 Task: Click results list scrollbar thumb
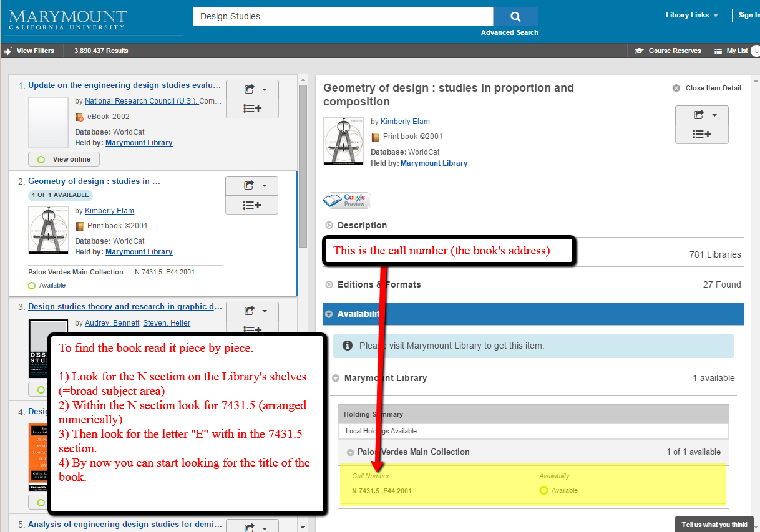click(x=303, y=165)
